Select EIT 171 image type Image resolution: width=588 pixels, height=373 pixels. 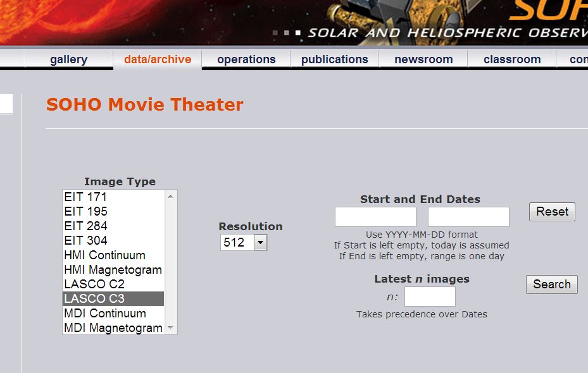(x=113, y=197)
